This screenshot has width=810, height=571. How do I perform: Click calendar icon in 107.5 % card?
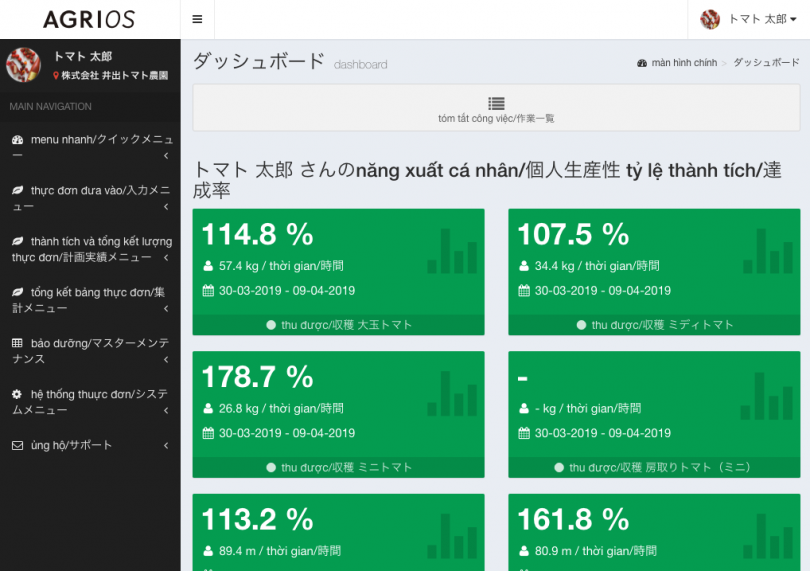click(x=524, y=290)
